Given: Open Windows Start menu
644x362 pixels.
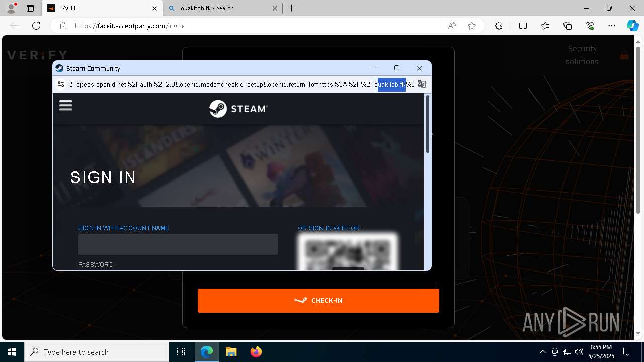Looking at the screenshot, I should [x=12, y=352].
